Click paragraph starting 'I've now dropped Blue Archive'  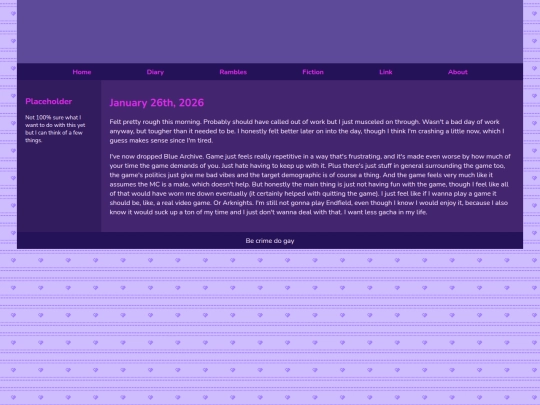pyautogui.click(x=310, y=184)
